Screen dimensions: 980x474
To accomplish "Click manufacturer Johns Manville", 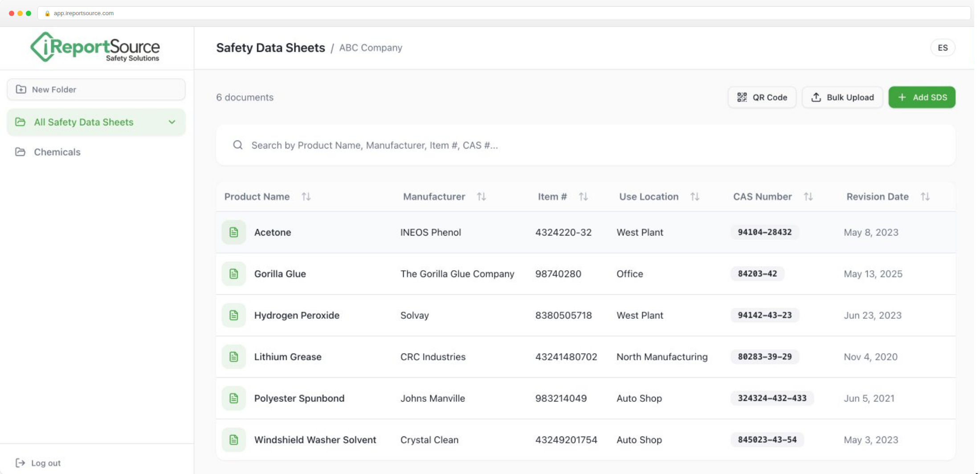I will (x=432, y=398).
